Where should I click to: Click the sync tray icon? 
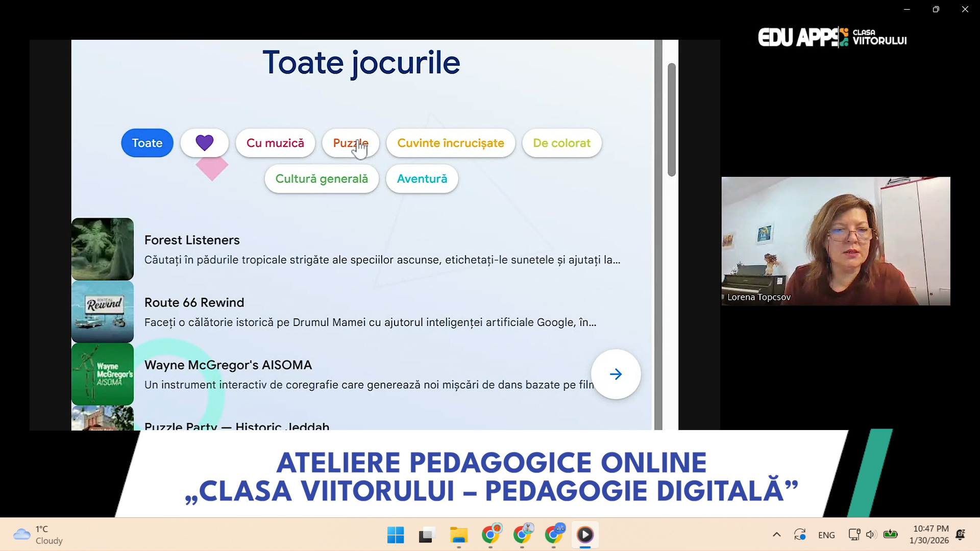(x=800, y=535)
